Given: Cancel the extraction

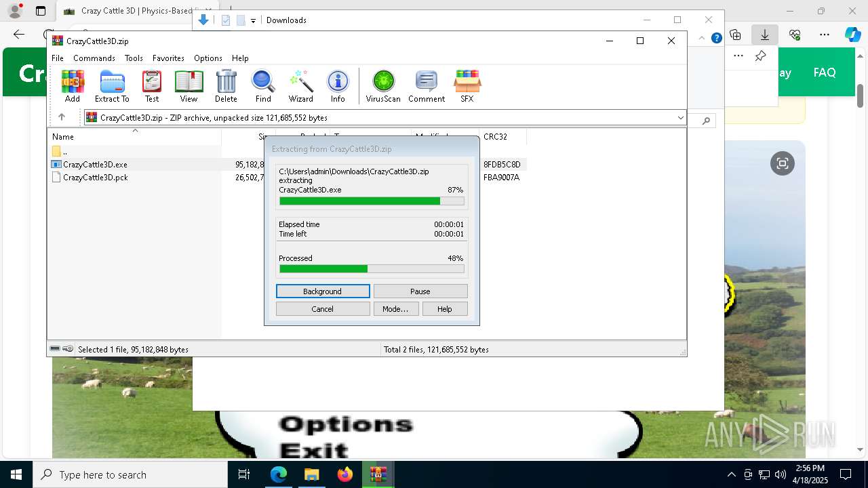Looking at the screenshot, I should click(x=323, y=309).
